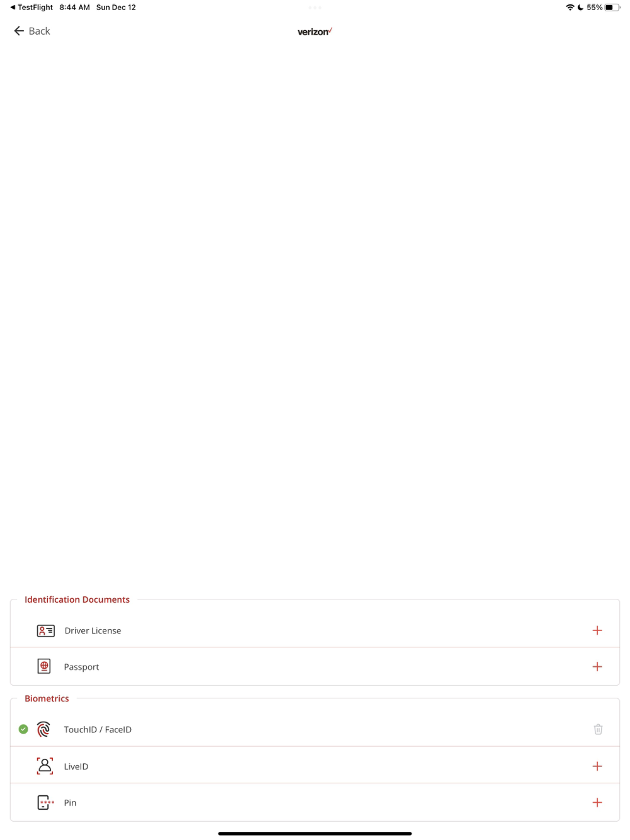Image resolution: width=630 pixels, height=840 pixels.
Task: Click the Passport globe icon
Action: 44,666
